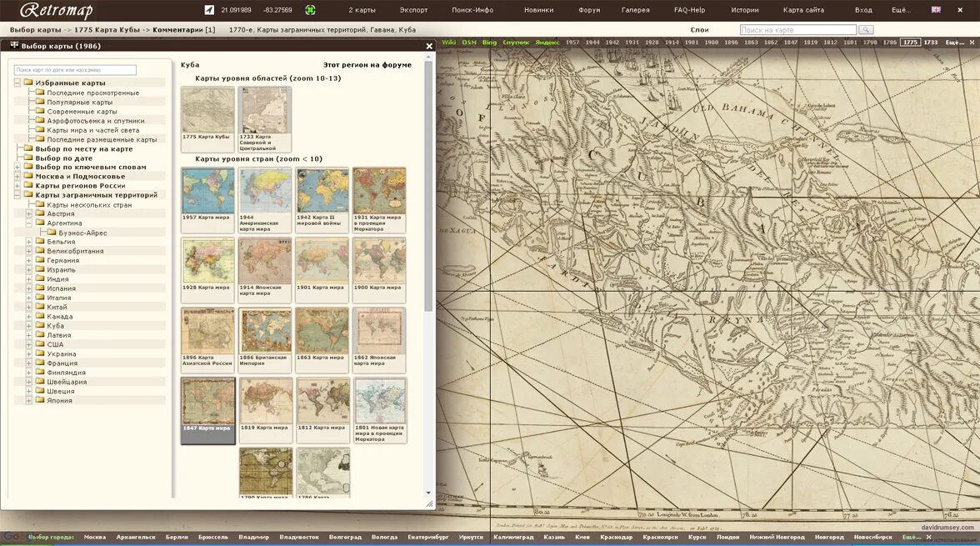Click the Выбор по дате folder icon
980x546 pixels.
28,158
